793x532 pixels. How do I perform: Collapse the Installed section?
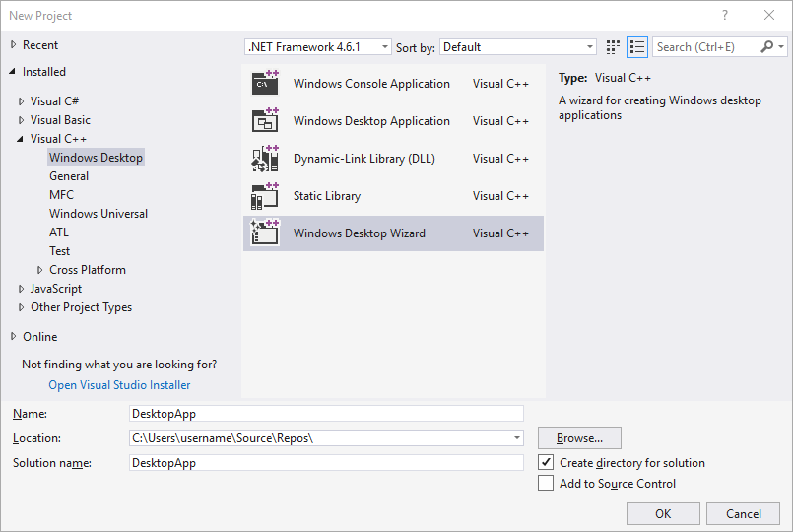point(13,72)
